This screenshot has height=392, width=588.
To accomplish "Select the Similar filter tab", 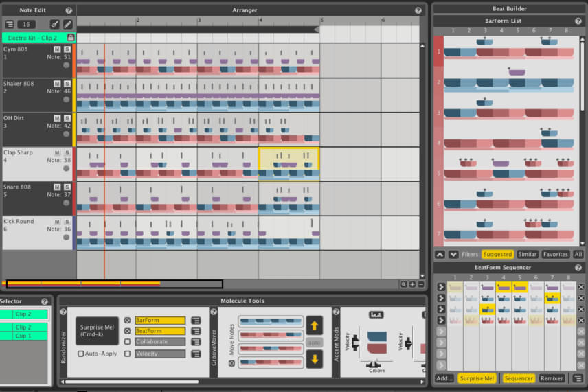I will click(527, 255).
